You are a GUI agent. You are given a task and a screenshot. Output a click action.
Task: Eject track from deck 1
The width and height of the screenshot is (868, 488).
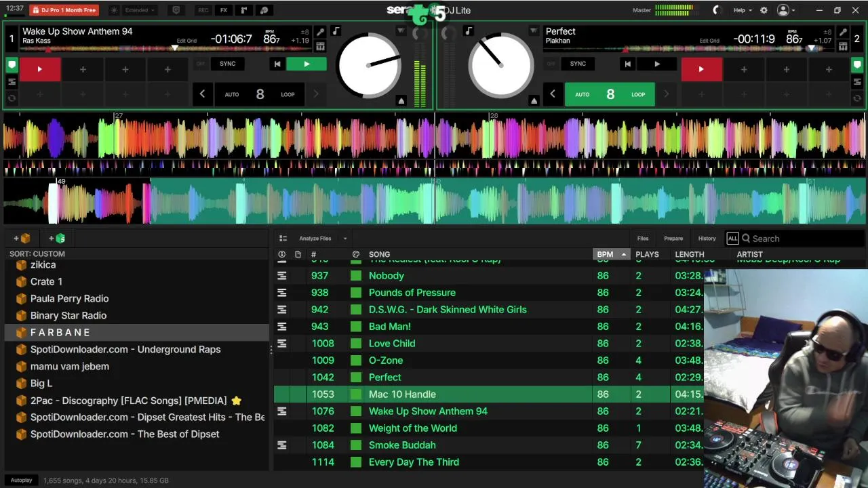coord(401,100)
